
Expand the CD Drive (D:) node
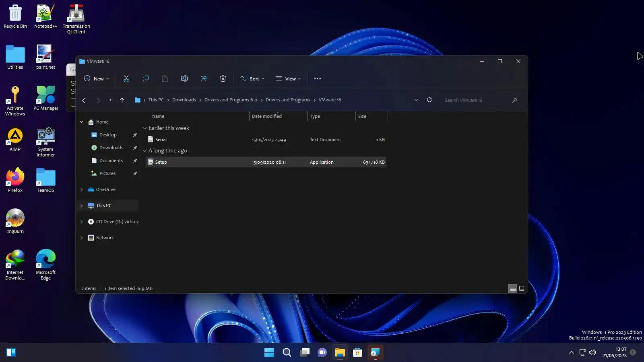click(x=82, y=222)
